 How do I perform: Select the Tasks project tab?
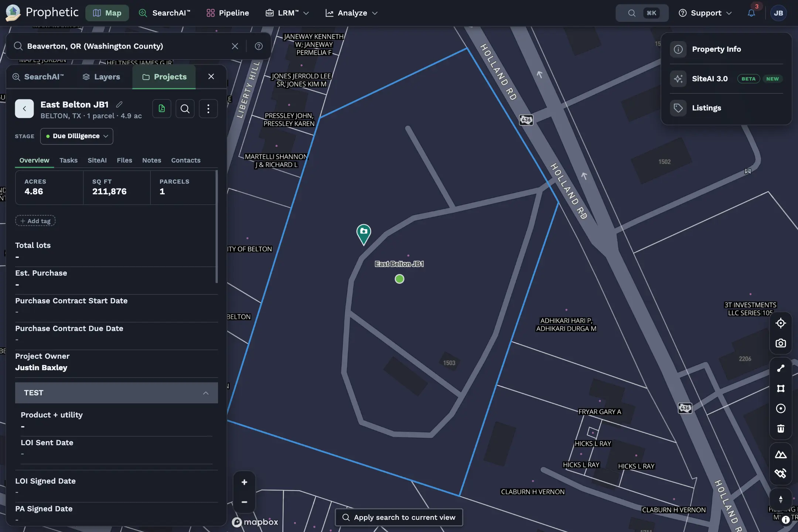tap(69, 160)
